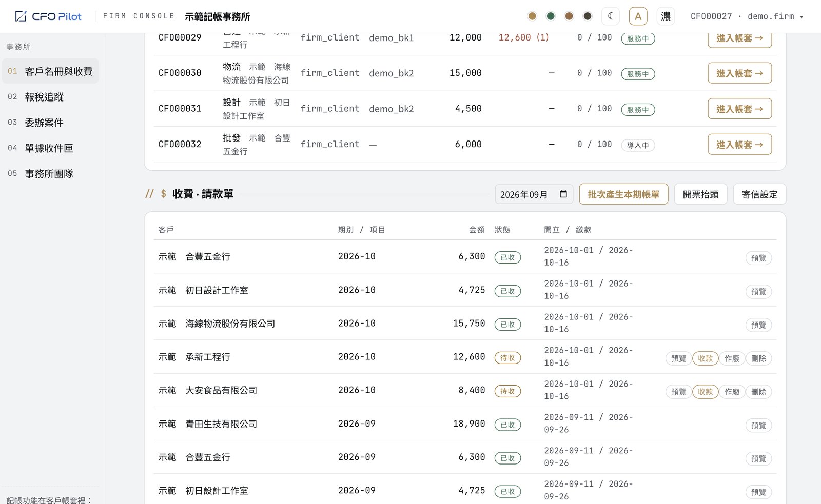Toggle dark mode moon icon
This screenshot has width=821, height=504.
pyautogui.click(x=611, y=16)
